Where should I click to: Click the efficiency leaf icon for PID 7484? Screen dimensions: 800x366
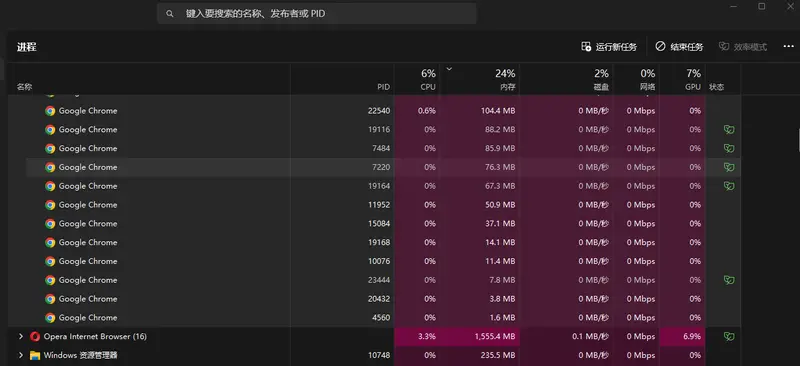pos(729,149)
